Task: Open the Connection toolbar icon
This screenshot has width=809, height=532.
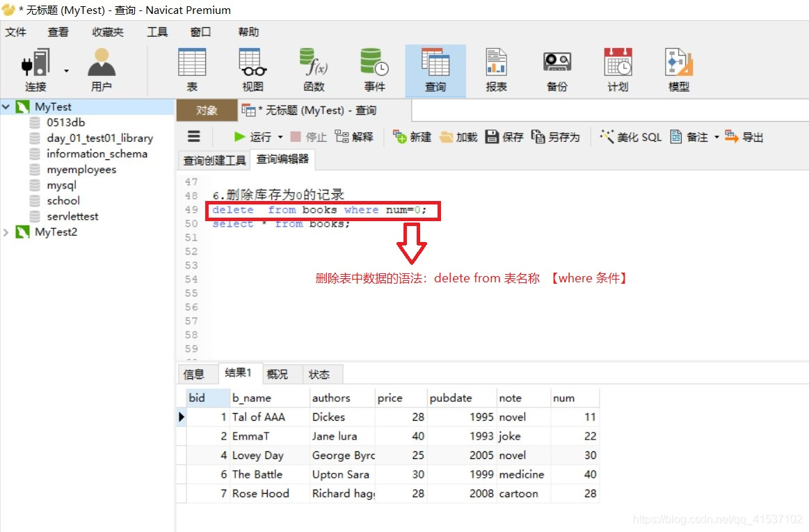Action: [x=35, y=70]
